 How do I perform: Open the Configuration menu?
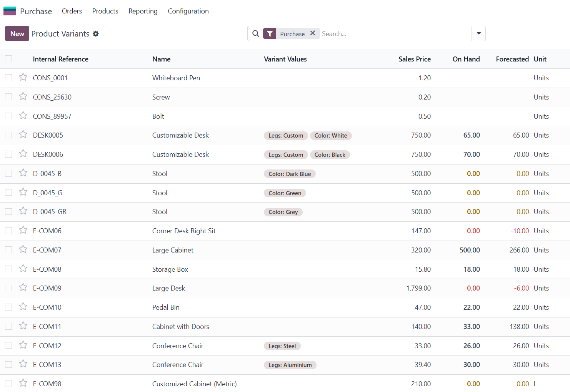(x=188, y=11)
